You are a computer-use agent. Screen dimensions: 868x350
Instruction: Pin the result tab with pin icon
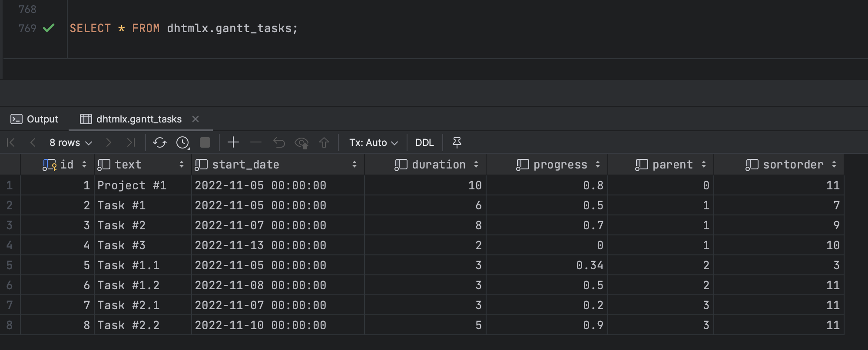pos(457,142)
